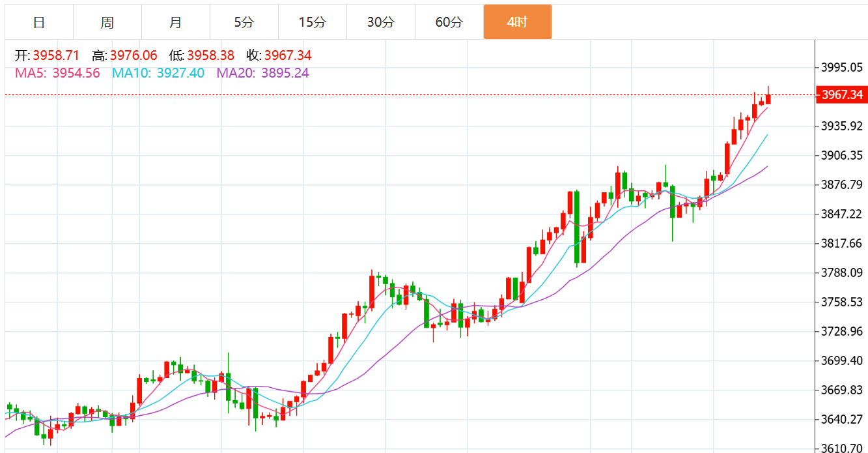
Task: Click the red current price tag on axis
Action: tap(841, 95)
